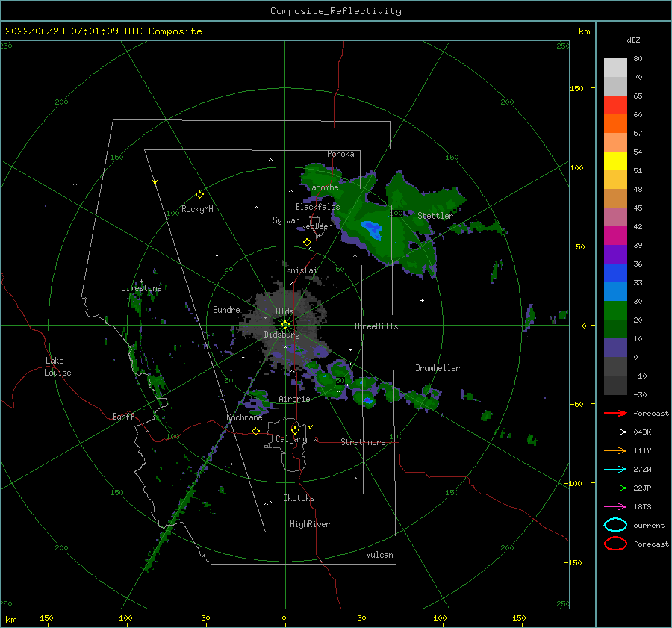Click the bright red 65 dBZ swatch
672x628 pixels.
[x=615, y=105]
